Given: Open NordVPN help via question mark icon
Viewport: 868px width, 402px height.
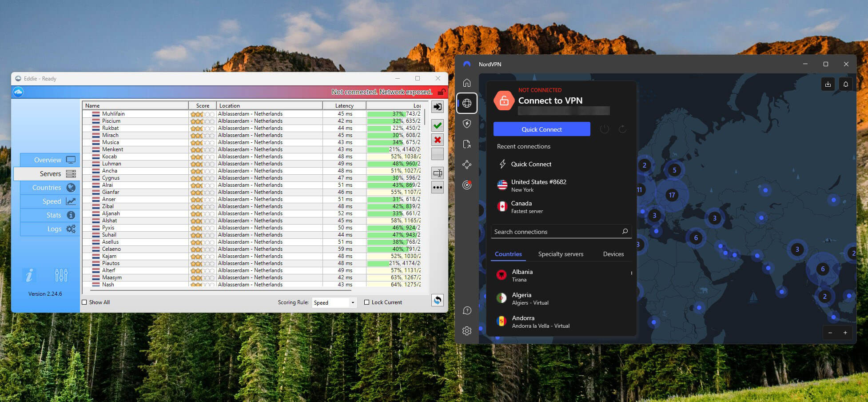Looking at the screenshot, I should [467, 310].
